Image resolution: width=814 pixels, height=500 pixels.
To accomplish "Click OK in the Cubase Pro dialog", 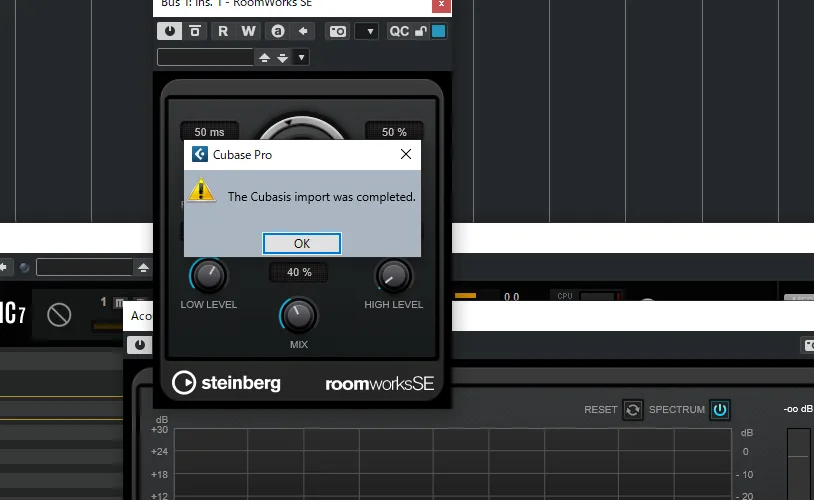I will click(302, 244).
